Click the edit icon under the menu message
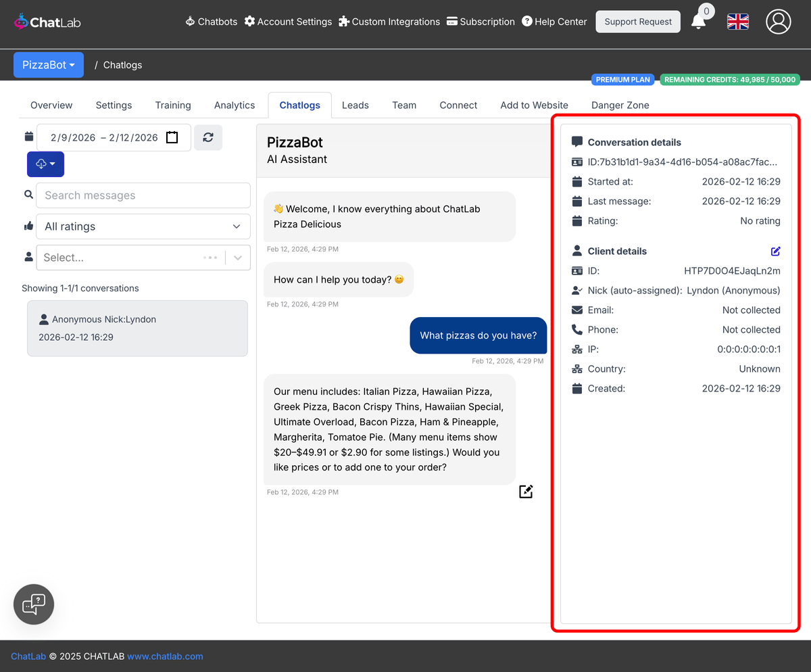This screenshot has width=811, height=672. click(x=526, y=491)
